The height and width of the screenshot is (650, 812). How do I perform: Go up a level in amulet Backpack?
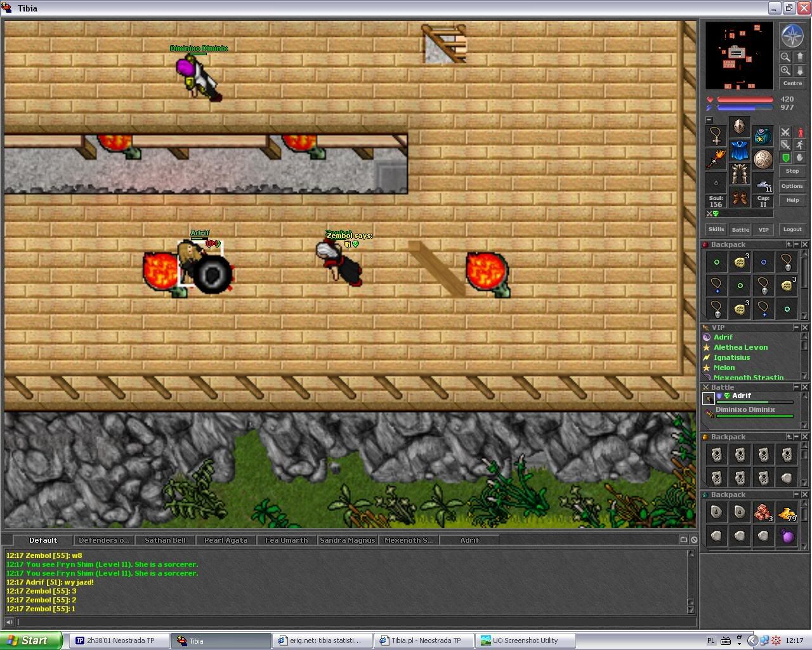point(789,244)
